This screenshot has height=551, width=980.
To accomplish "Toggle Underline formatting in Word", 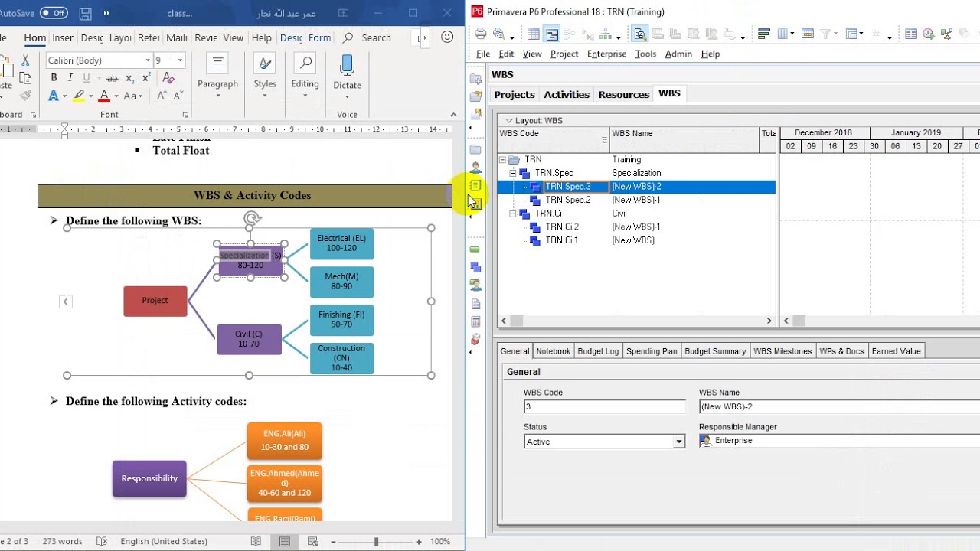I will [x=86, y=78].
